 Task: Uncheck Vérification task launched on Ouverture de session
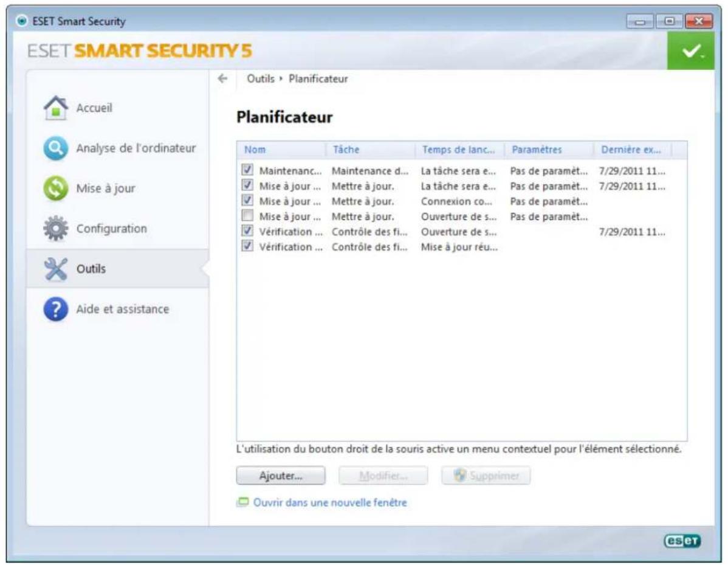(247, 231)
